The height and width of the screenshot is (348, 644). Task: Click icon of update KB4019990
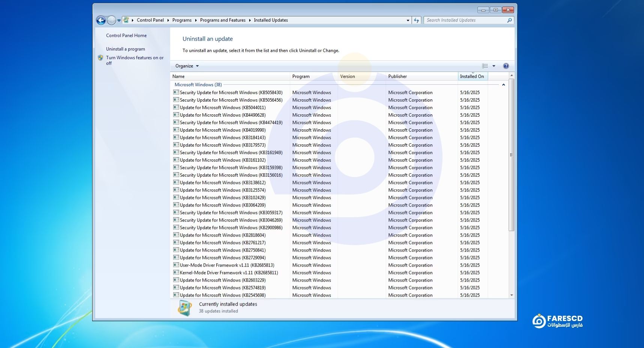click(176, 130)
